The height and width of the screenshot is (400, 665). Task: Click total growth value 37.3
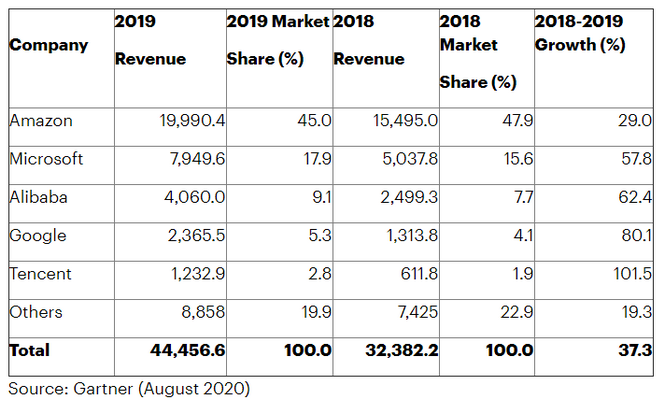tap(635, 350)
